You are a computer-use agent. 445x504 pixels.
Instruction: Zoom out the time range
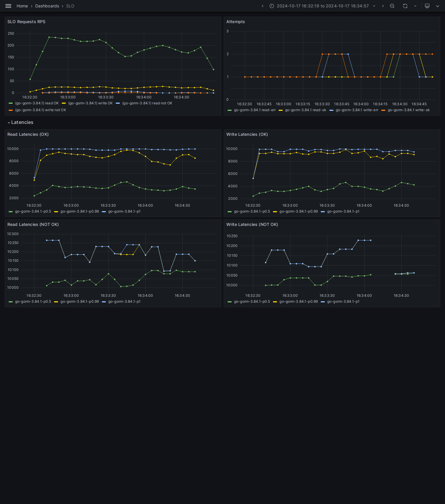pos(392,6)
